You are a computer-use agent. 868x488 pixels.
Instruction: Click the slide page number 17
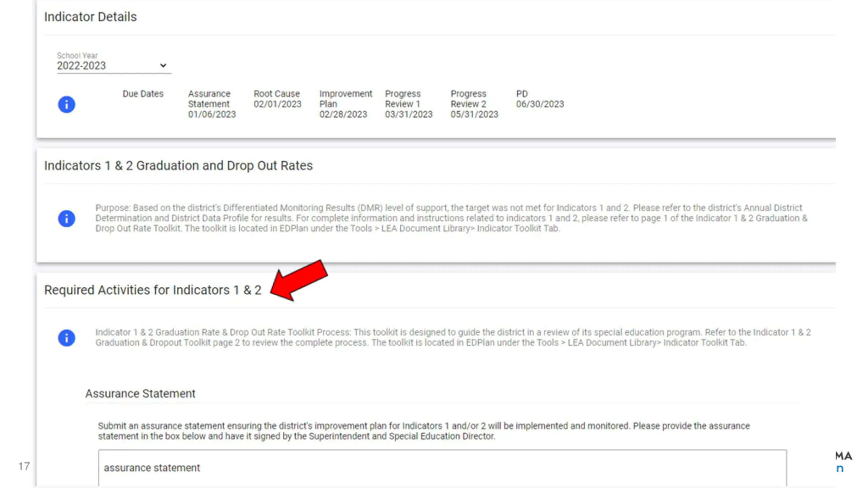[x=24, y=466]
